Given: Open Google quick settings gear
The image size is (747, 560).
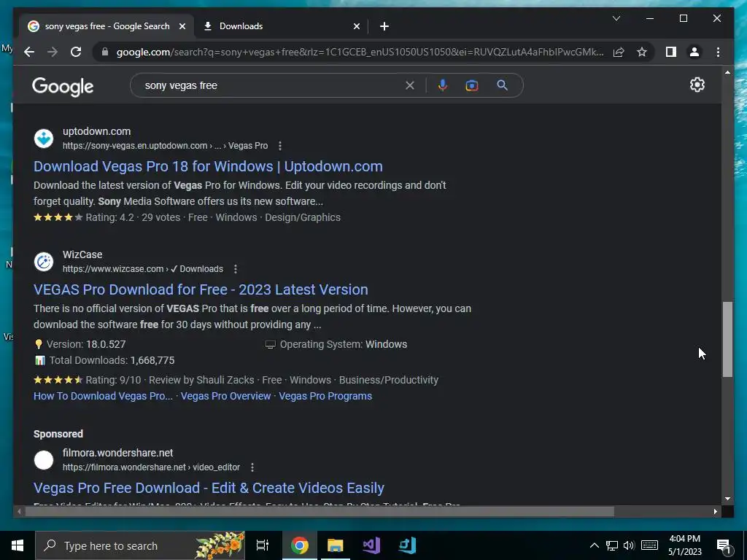Looking at the screenshot, I should [697, 85].
